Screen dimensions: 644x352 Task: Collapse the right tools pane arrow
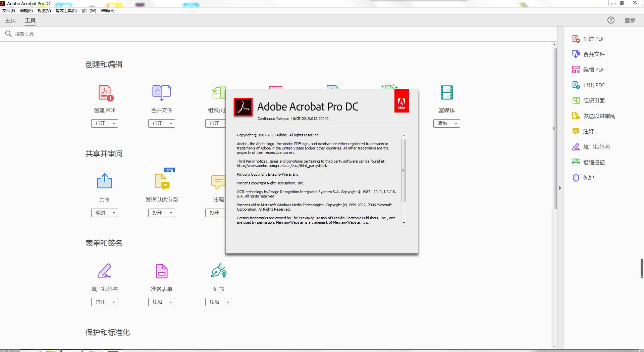560,188
